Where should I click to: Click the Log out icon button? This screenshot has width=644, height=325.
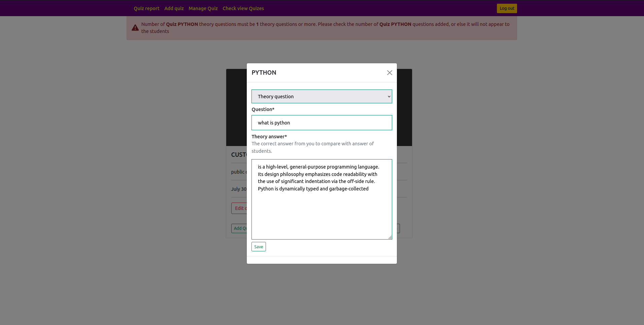coord(507,8)
